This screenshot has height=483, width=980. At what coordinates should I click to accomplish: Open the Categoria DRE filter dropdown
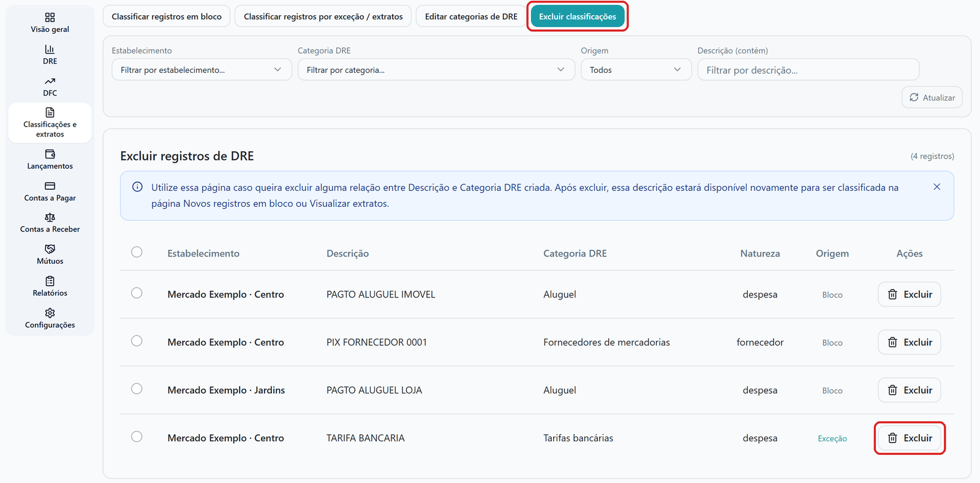(x=436, y=70)
